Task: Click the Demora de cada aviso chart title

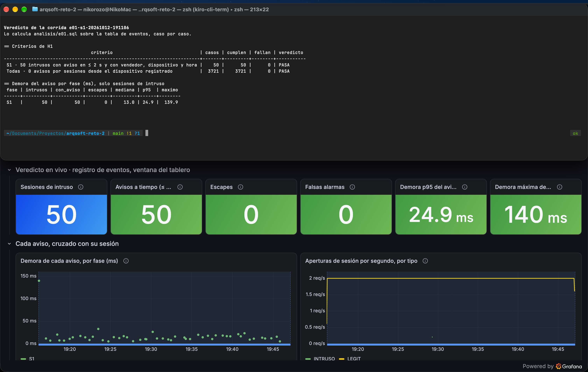Action: point(69,261)
